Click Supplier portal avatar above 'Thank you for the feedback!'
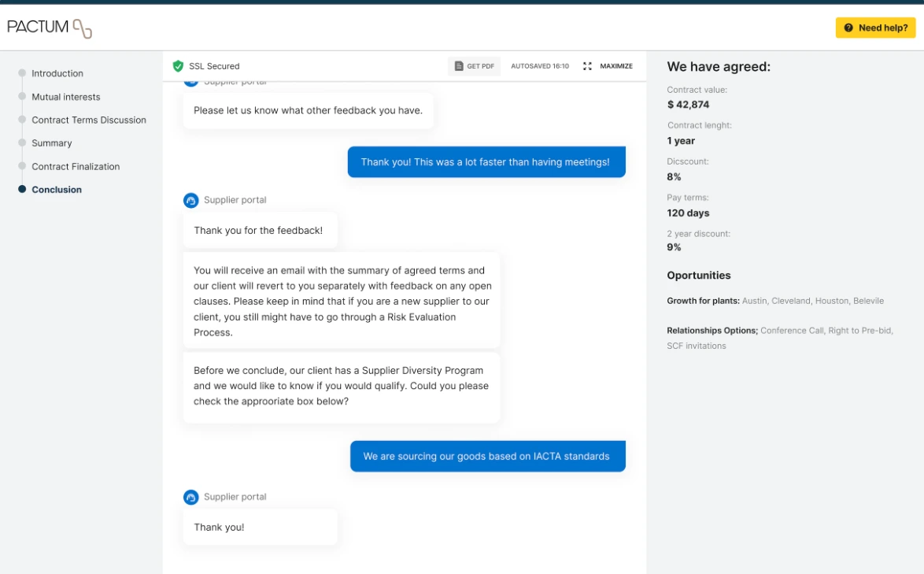Screen dimensions: 924x574 [x=191, y=200]
